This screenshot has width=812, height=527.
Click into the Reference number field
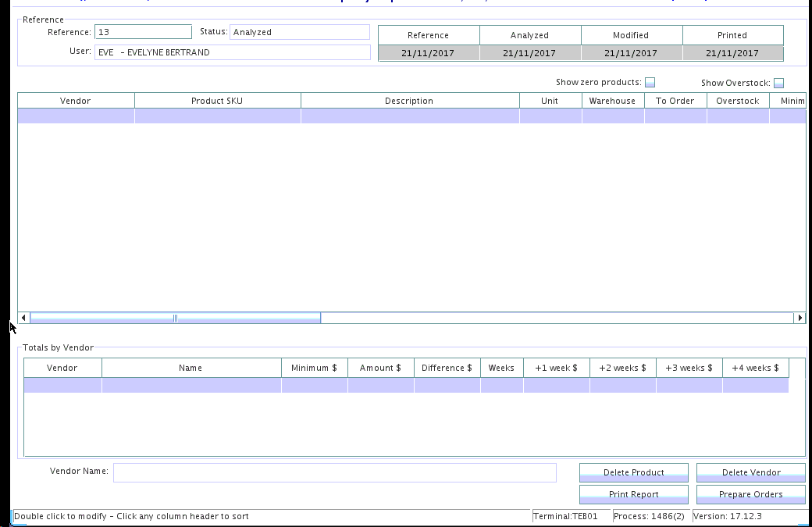click(x=143, y=32)
